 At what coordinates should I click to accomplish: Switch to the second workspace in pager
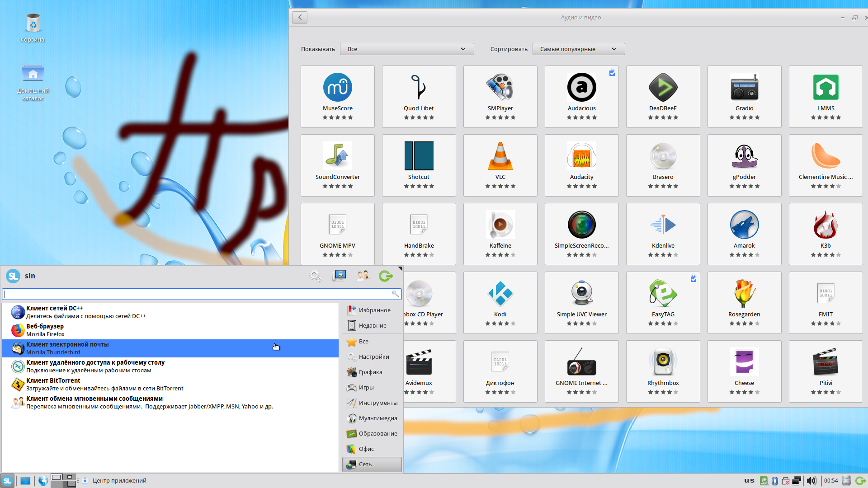click(x=70, y=477)
